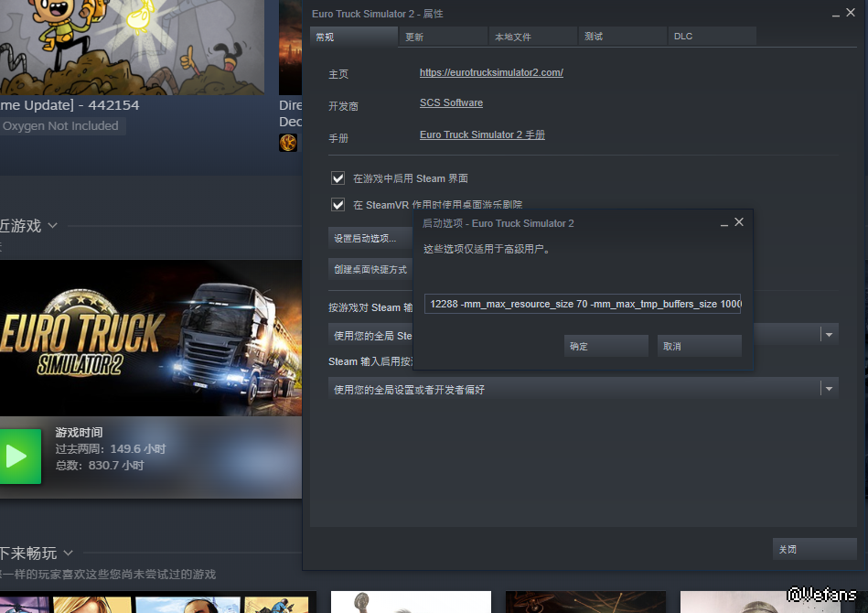Toggle 在游戏中启用 Steam 界面 checkbox
This screenshot has width=868, height=613.
338,177
